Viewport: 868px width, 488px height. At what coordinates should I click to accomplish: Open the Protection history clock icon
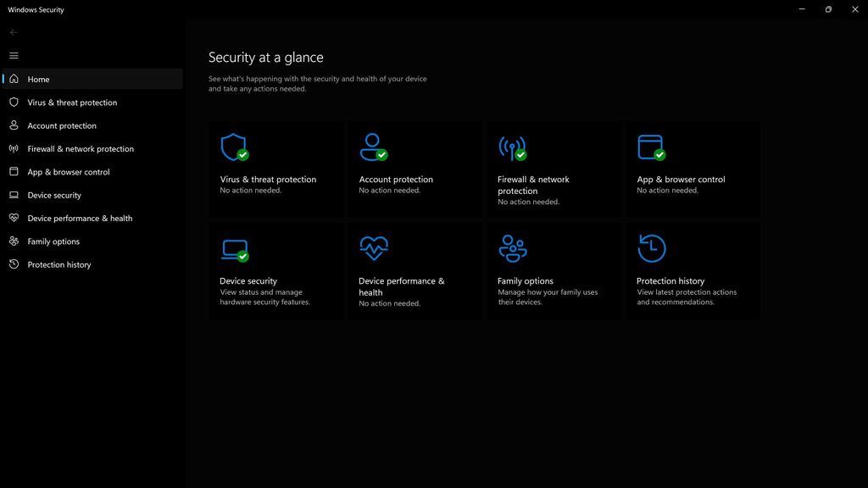coord(651,247)
